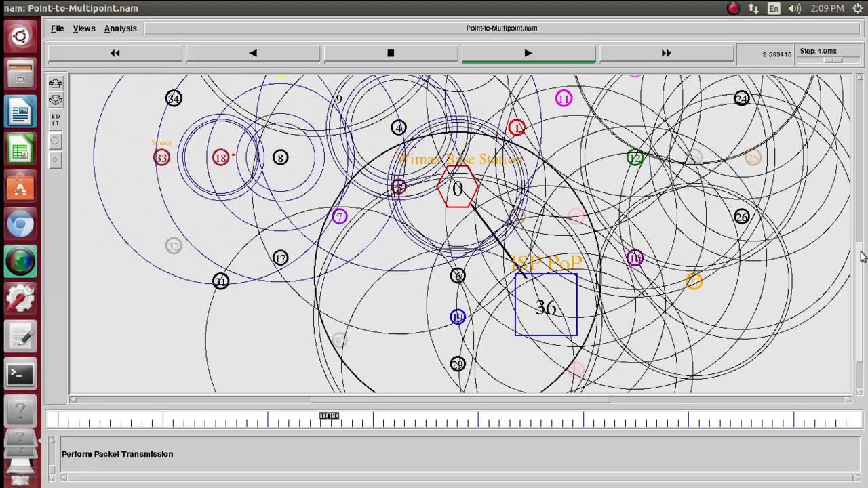Open the Views menu
Viewport: 868px width, 488px height.
tap(84, 28)
